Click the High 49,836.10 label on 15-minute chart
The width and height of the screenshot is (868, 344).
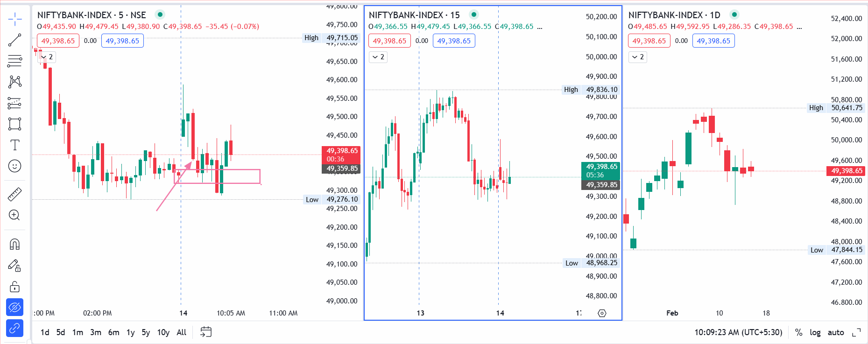coord(591,90)
